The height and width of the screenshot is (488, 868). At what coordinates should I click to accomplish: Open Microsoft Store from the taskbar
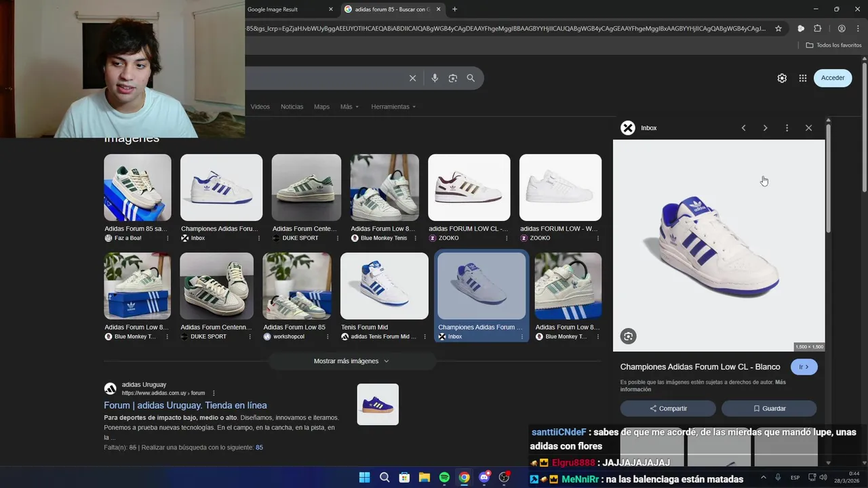point(404,477)
